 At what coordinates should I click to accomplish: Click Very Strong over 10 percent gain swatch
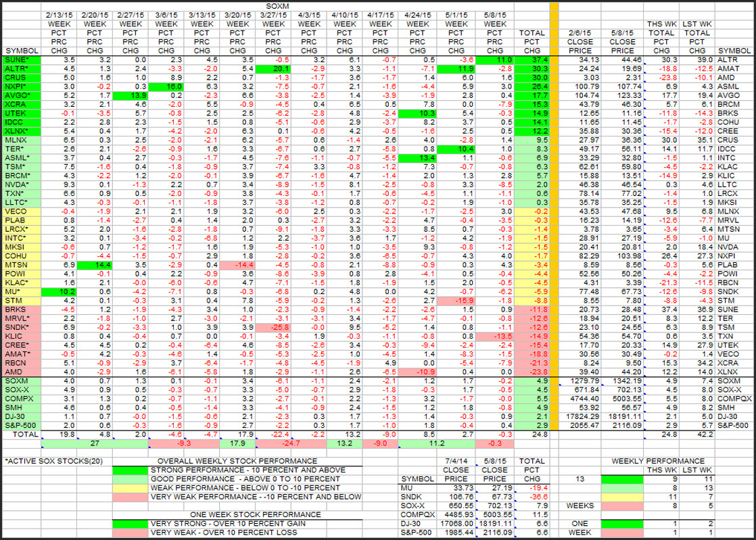point(131,524)
